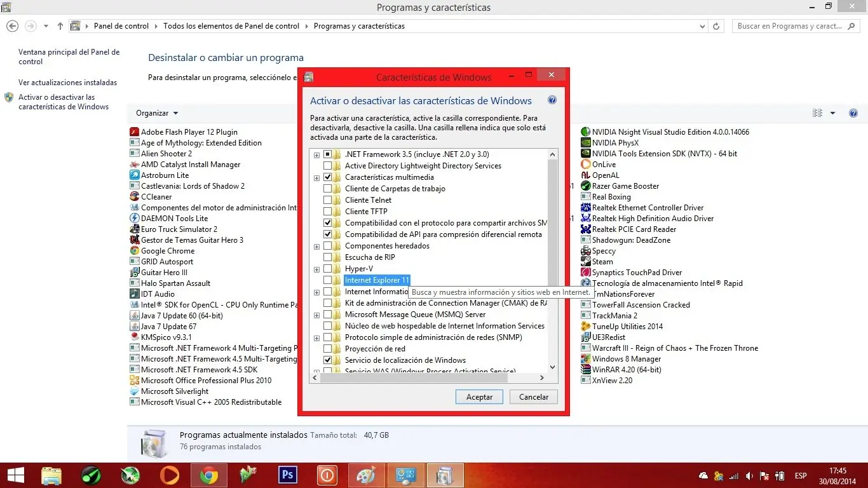Toggle the .NET Framework 3.5 checkbox
868x488 pixels.
point(328,154)
